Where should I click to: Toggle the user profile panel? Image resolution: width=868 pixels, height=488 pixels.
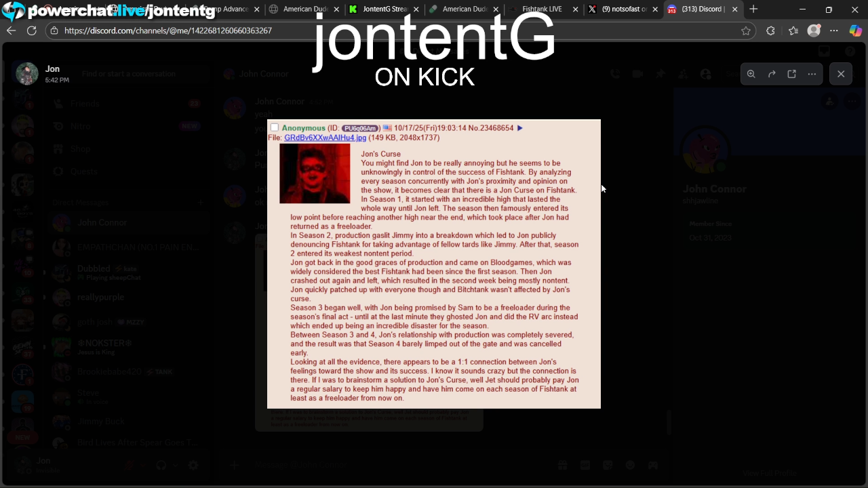pos(705,74)
